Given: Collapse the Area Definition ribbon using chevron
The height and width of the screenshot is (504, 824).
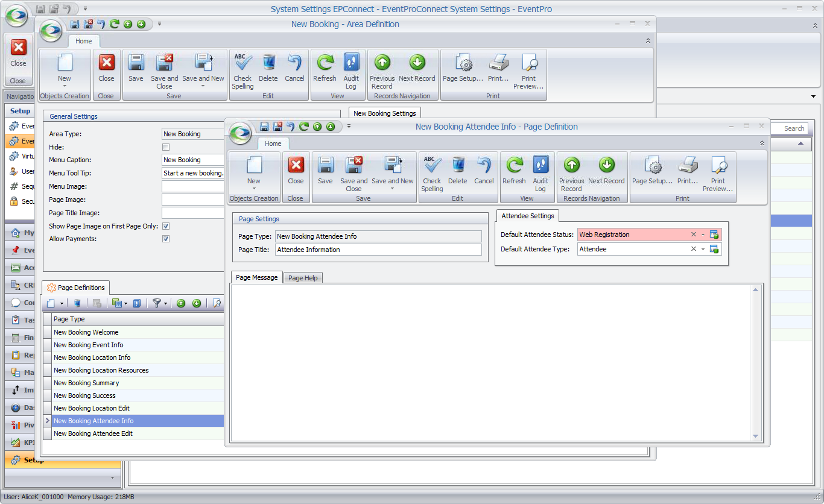Looking at the screenshot, I should pyautogui.click(x=648, y=41).
